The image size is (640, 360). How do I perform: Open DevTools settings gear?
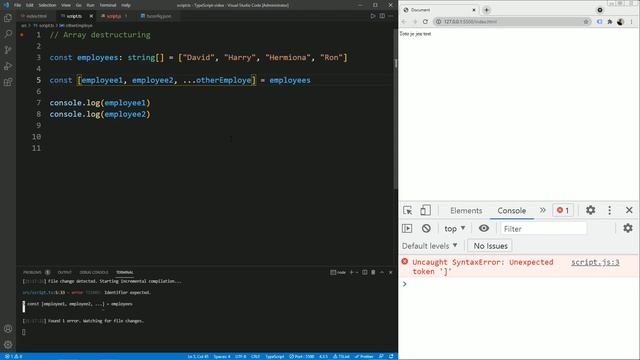pos(590,210)
